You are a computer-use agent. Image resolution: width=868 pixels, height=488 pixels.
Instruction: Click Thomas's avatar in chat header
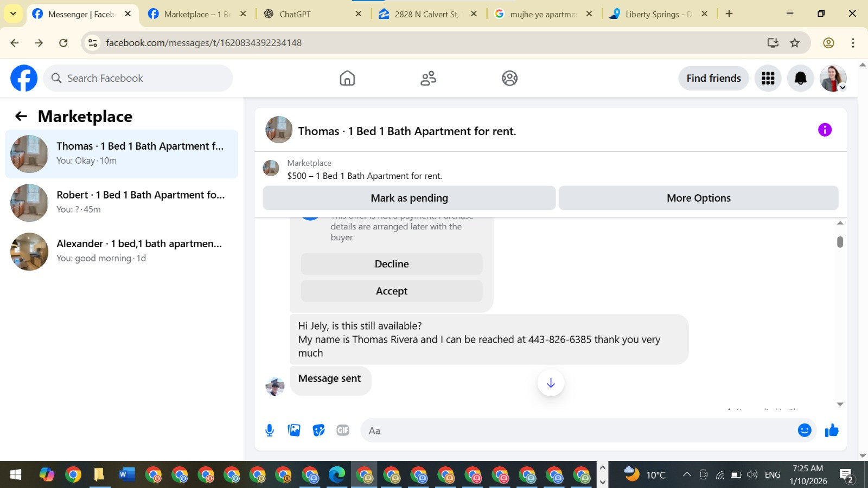pos(279,130)
